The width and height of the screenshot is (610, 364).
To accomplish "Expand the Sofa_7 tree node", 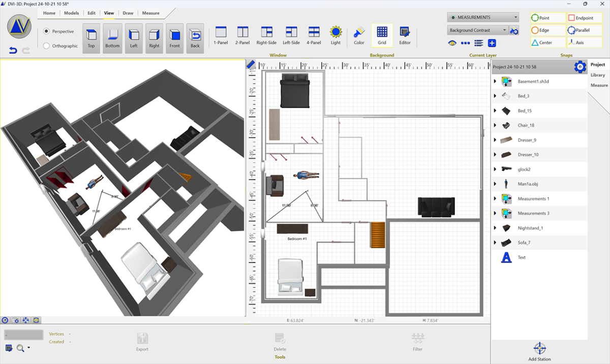I will coord(495,243).
